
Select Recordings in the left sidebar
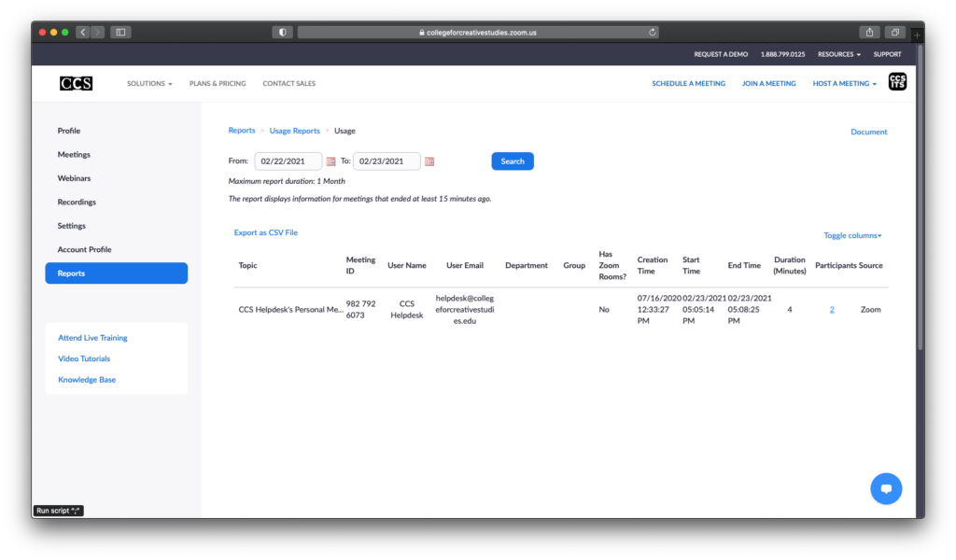pyautogui.click(x=77, y=203)
